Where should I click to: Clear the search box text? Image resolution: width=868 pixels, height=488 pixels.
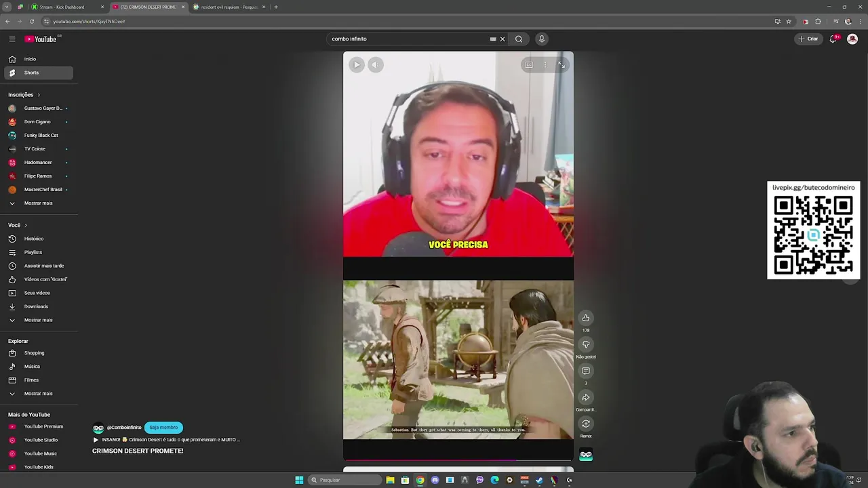click(502, 39)
